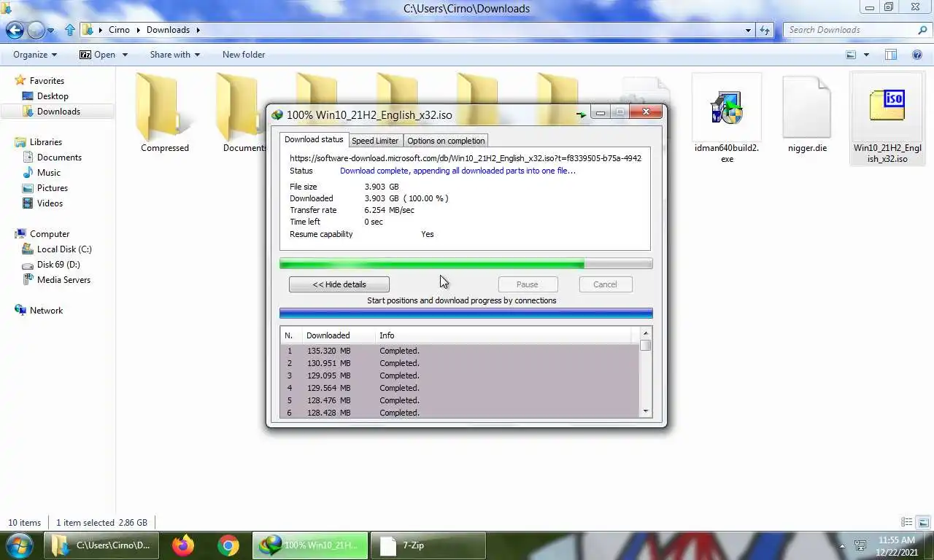Open the recent pages dropdown arrow
The height and width of the screenshot is (560, 934).
[x=51, y=31]
